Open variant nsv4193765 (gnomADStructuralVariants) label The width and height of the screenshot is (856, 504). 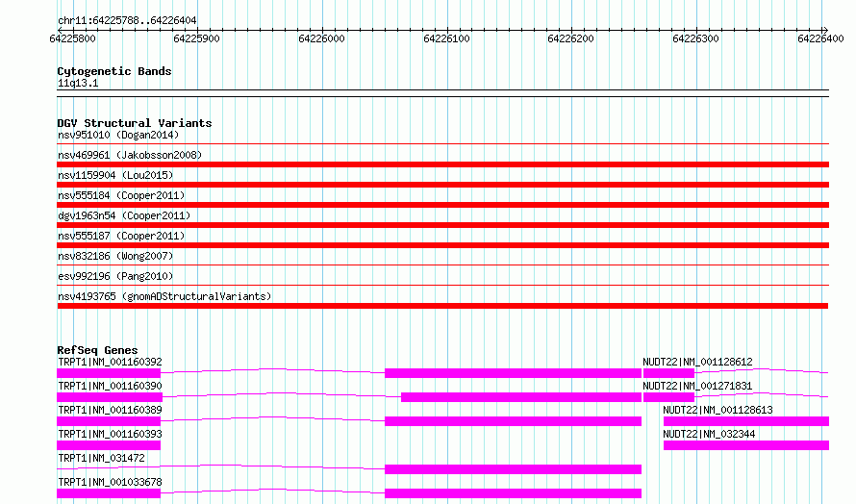pyautogui.click(x=164, y=296)
